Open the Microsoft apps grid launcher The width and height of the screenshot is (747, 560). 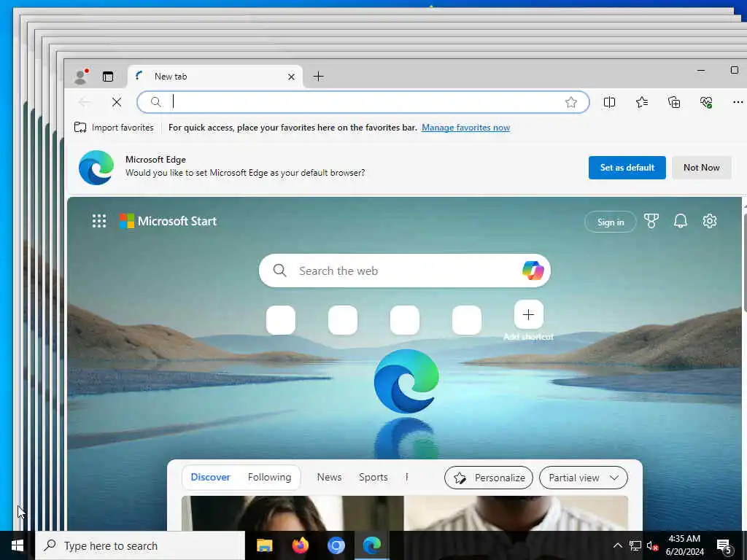coord(99,221)
